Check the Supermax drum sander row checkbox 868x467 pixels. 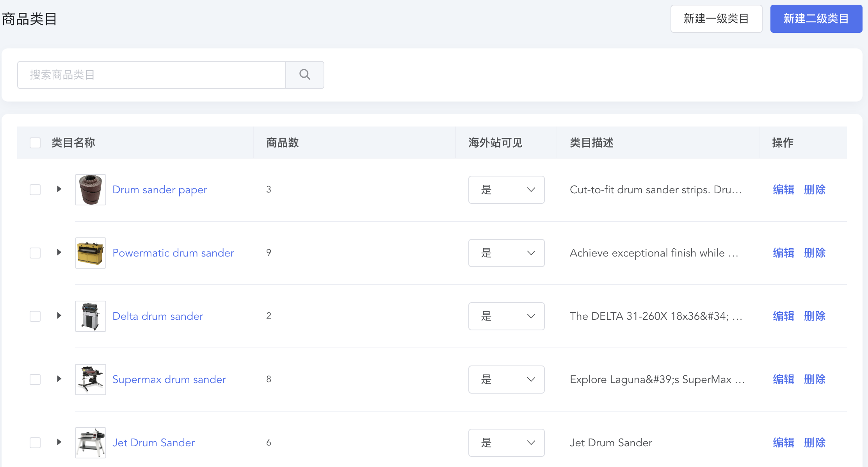coord(35,380)
